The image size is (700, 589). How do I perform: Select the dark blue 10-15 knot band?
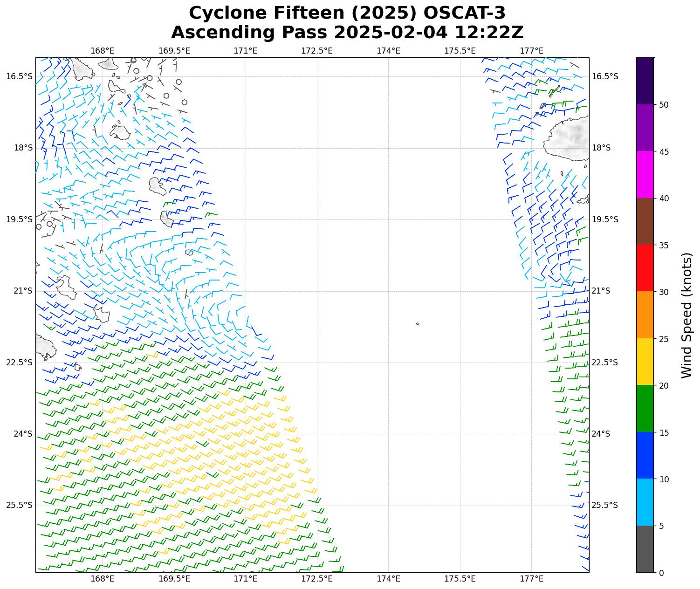tap(645, 455)
